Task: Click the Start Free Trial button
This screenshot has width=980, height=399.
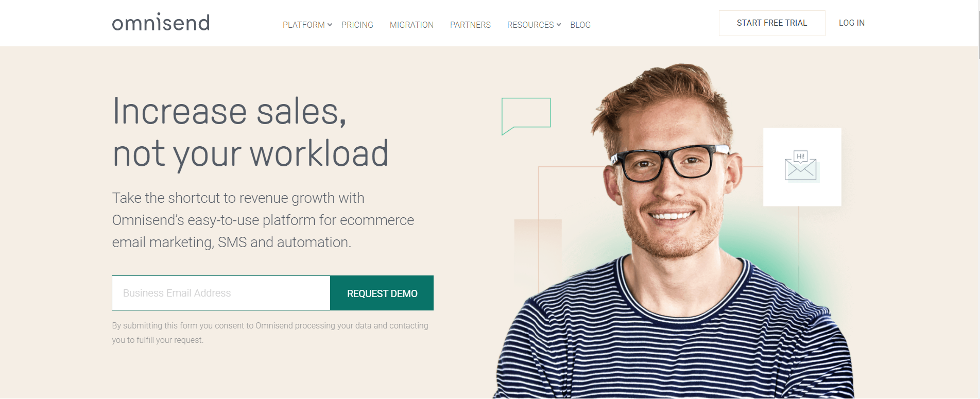Action: [x=772, y=23]
